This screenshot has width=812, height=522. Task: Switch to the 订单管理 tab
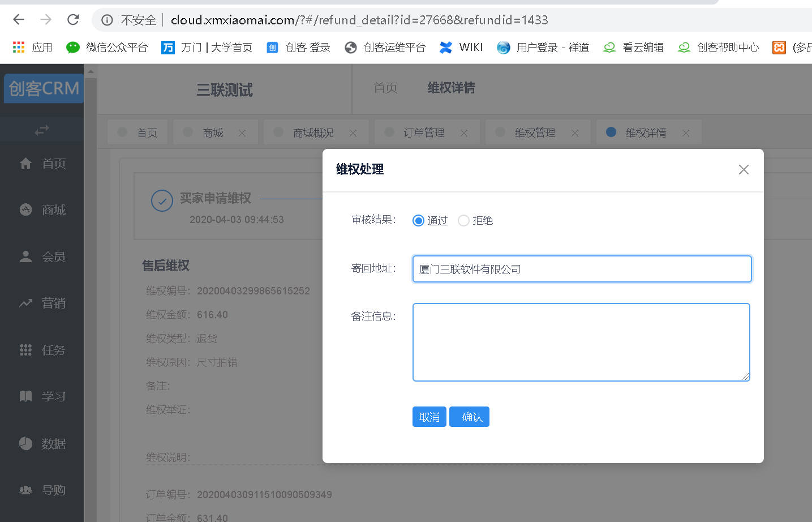click(x=423, y=132)
